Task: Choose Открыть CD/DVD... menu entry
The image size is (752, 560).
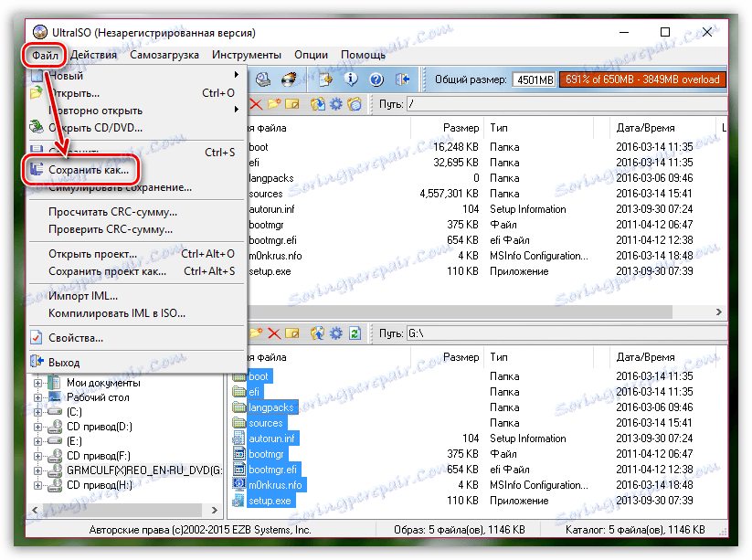Action: pyautogui.click(x=136, y=128)
